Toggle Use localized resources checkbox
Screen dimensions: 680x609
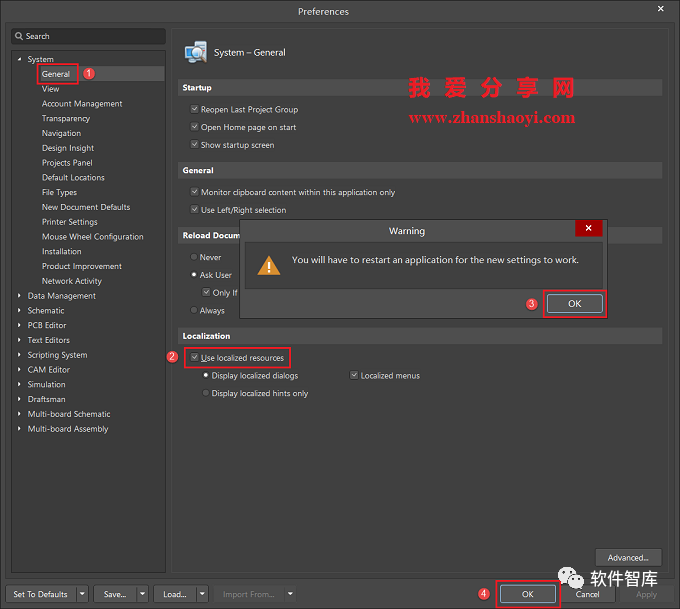tap(195, 358)
